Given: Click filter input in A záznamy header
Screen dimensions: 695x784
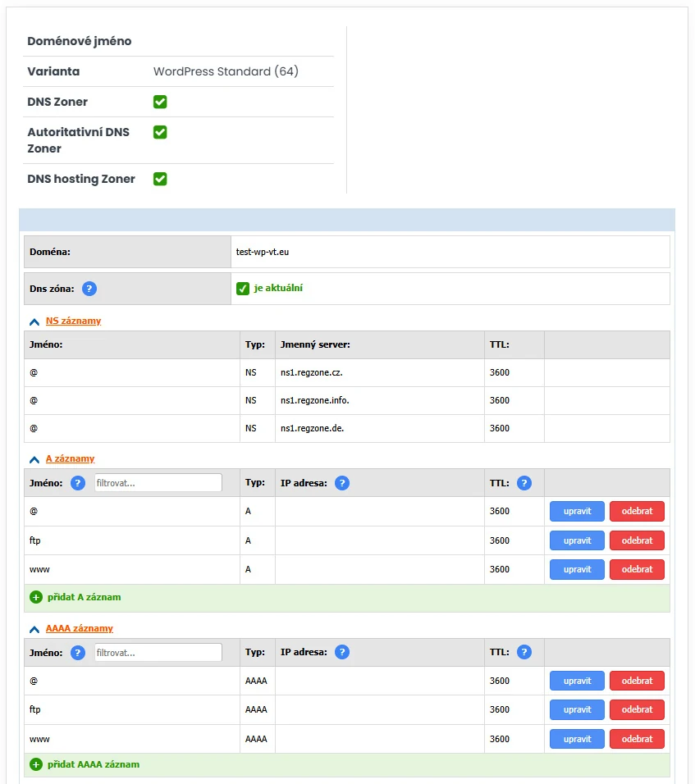Looking at the screenshot, I should (x=158, y=483).
